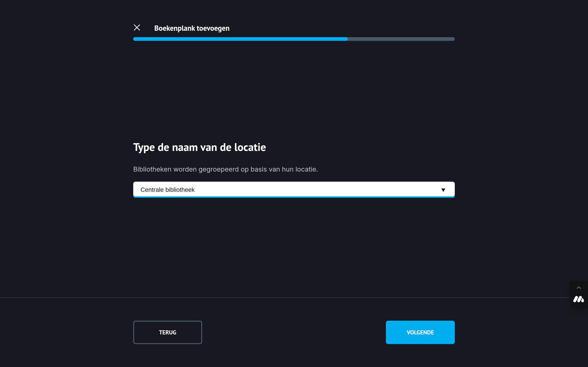Image resolution: width=588 pixels, height=367 pixels.
Task: Click the word 'locatie' in the heading
Action: click(250, 147)
